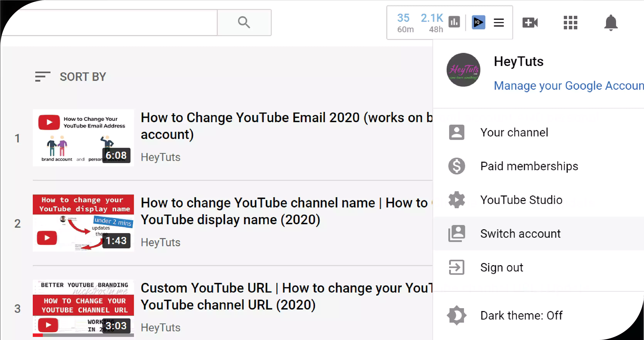Click the SORT BY dropdown
Screen dimensions: 644x340
pyautogui.click(x=70, y=77)
